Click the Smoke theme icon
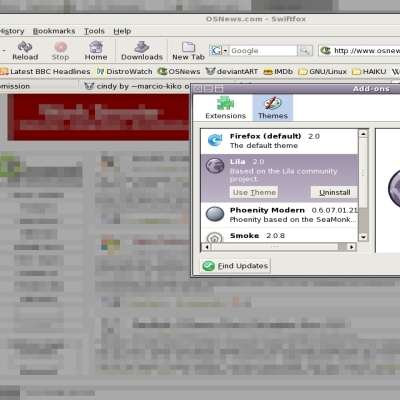400x400 pixels. pyautogui.click(x=215, y=237)
